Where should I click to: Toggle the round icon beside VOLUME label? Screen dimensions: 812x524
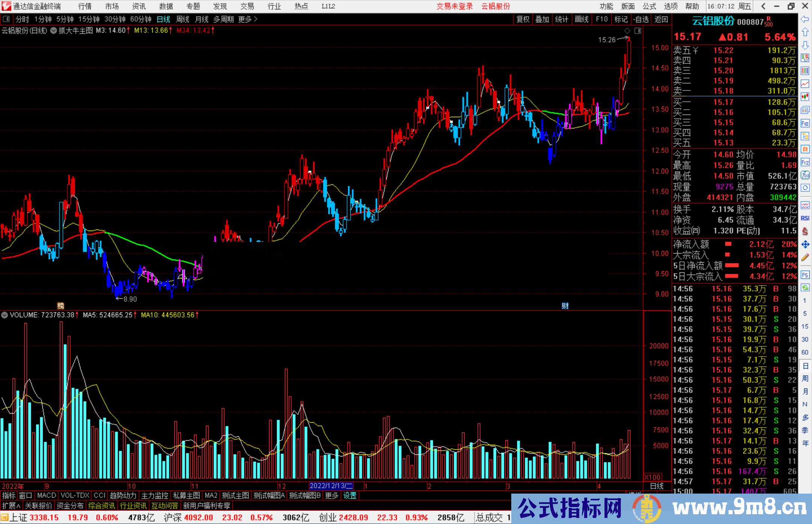pos(5,315)
